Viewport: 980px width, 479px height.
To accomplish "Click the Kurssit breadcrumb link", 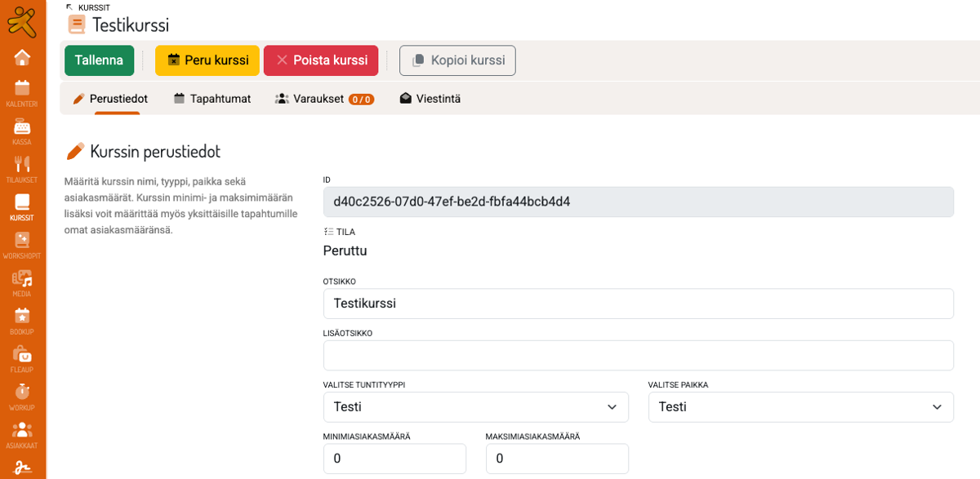I will [x=94, y=7].
